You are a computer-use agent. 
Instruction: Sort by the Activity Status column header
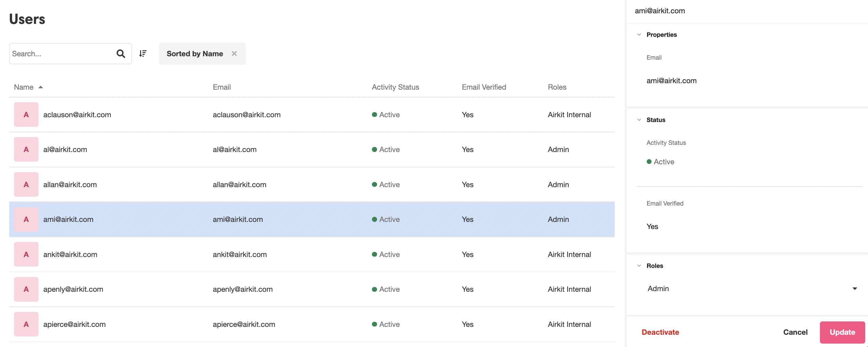point(395,87)
